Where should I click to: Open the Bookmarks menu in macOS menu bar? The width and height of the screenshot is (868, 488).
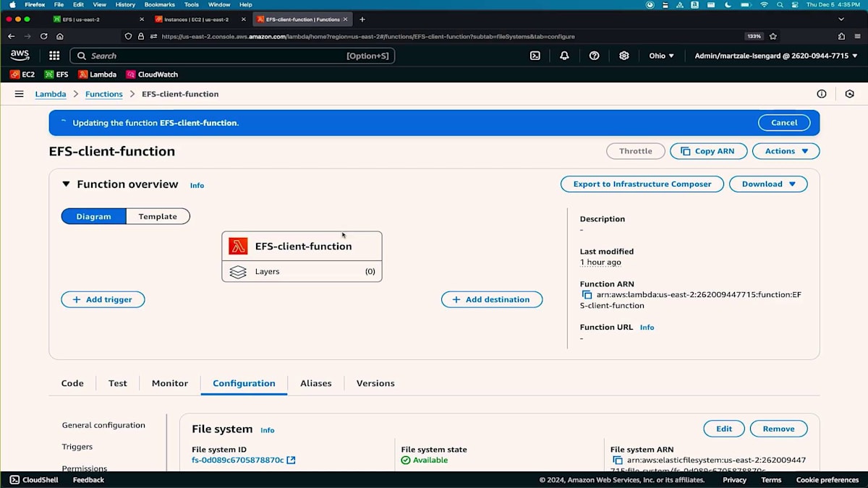(x=160, y=4)
